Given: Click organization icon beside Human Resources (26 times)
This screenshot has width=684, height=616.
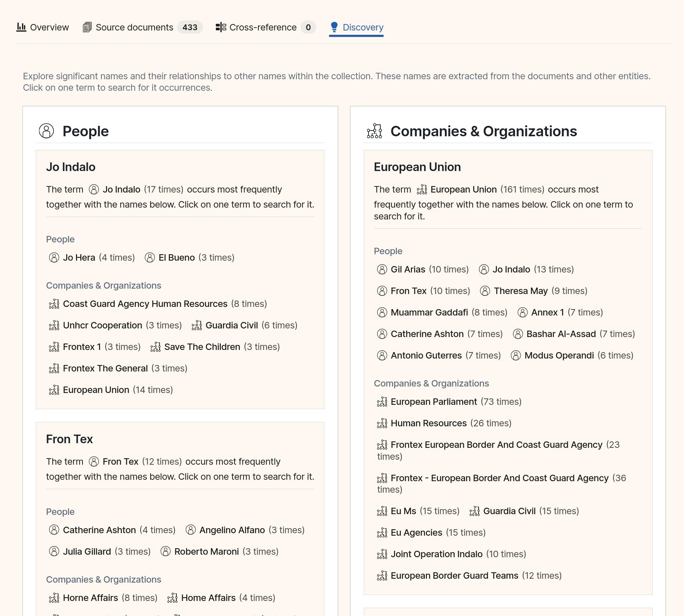Looking at the screenshot, I should pyautogui.click(x=382, y=423).
